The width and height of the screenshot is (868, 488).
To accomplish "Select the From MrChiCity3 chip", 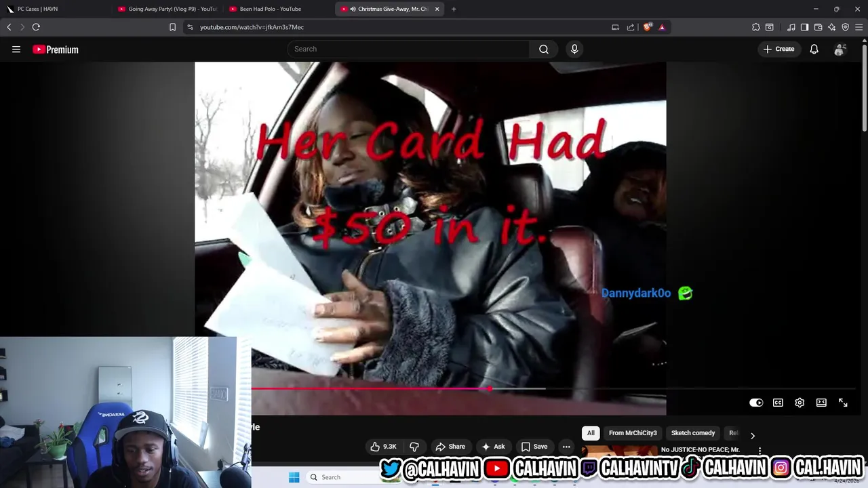I will pos(633,433).
